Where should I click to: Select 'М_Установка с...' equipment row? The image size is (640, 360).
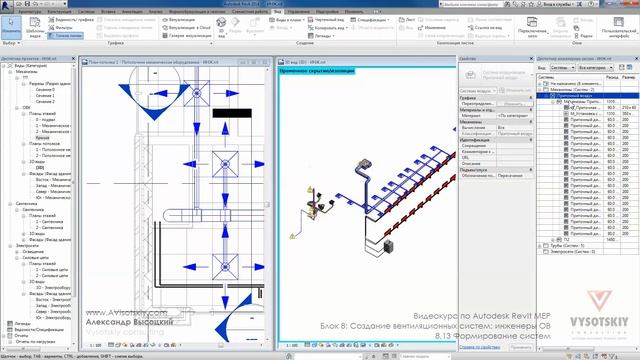tap(588, 113)
